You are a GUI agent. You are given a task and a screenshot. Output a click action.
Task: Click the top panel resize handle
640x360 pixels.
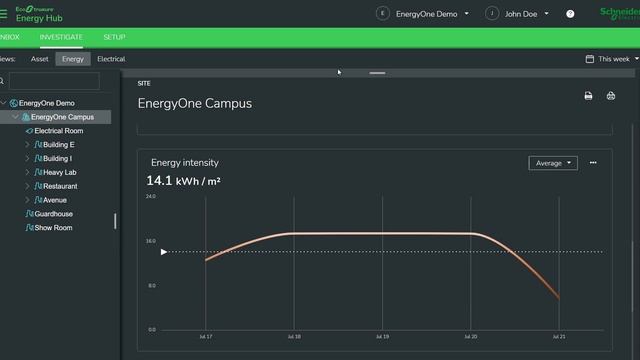[377, 73]
